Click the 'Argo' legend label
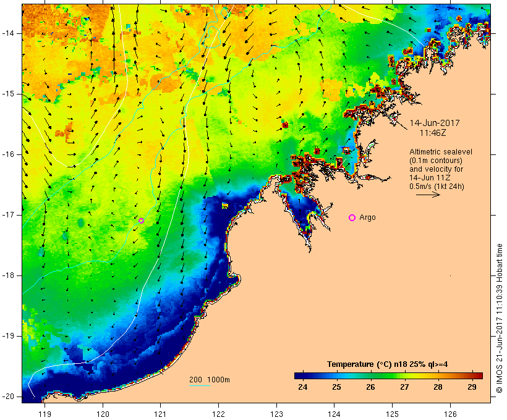This screenshot has width=507, height=420. (x=368, y=217)
